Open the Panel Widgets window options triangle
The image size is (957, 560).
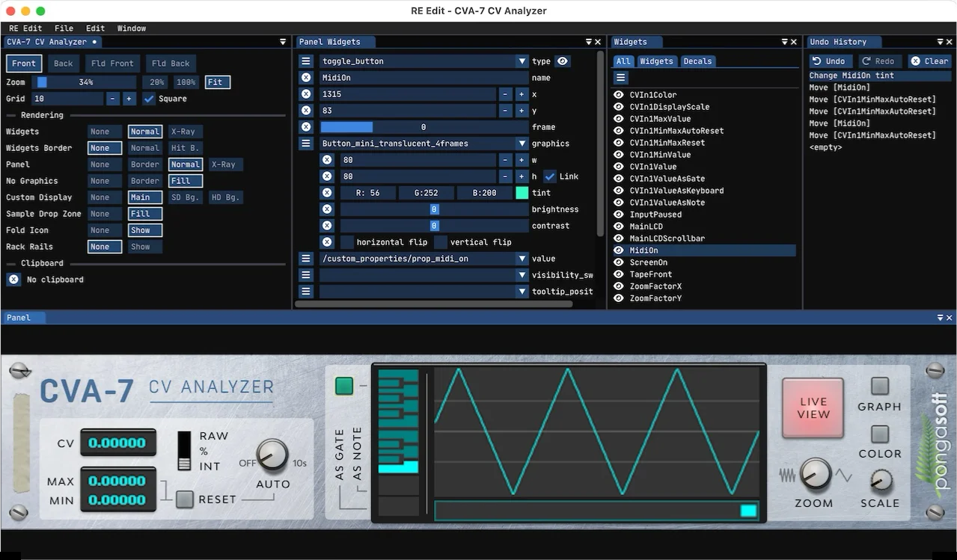coord(589,42)
